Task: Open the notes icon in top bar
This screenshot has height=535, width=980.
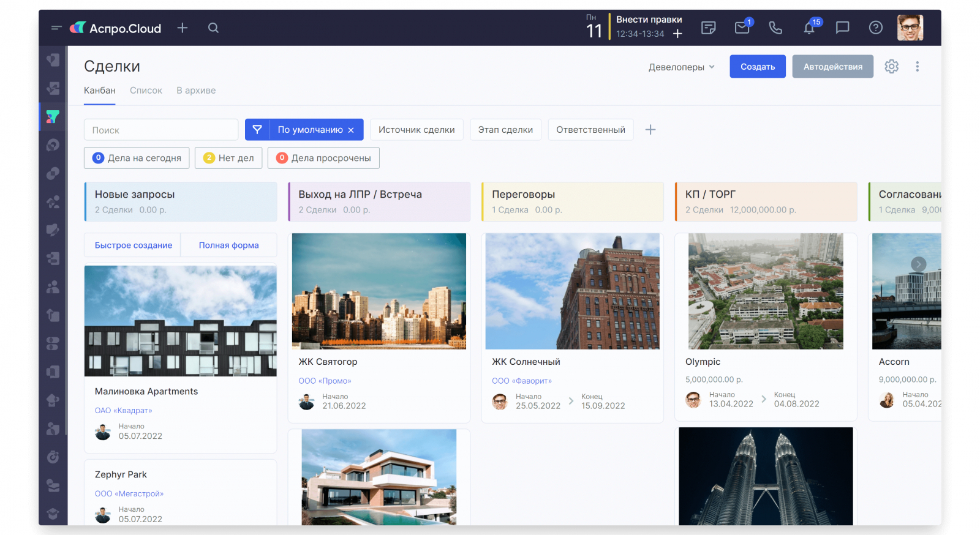Action: pyautogui.click(x=709, y=28)
